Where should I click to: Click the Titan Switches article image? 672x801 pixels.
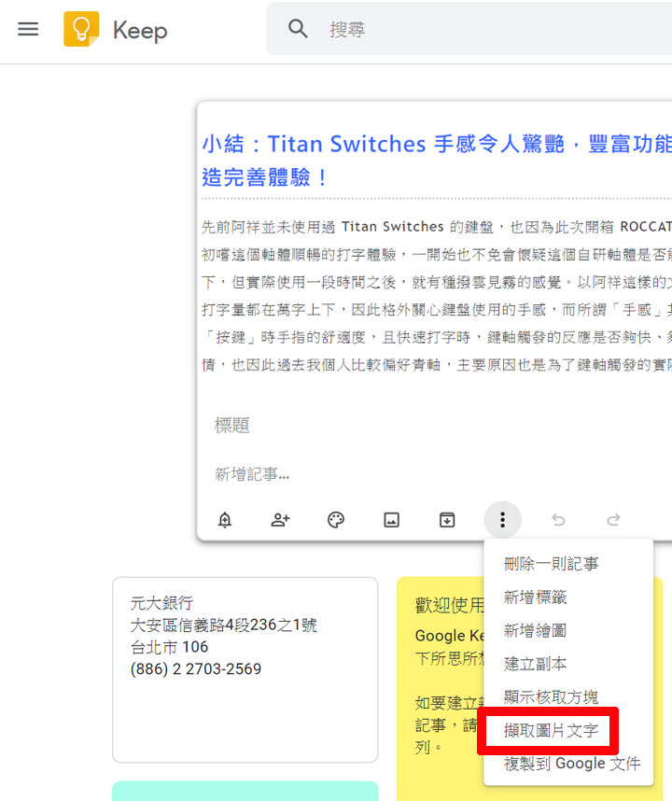pos(437,251)
